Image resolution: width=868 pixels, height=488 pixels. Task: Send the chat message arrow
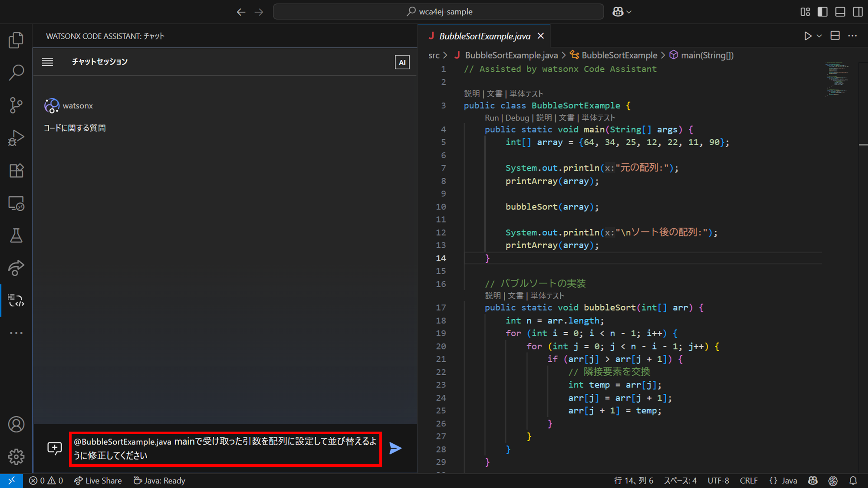[395, 448]
